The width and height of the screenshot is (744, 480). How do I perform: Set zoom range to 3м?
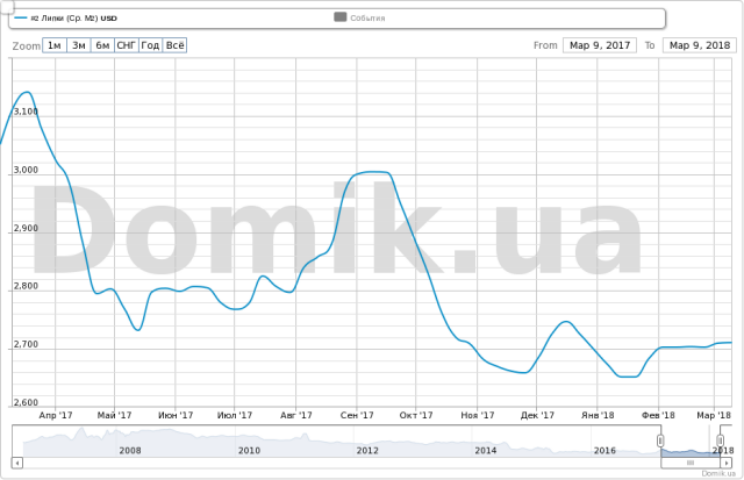tap(79, 46)
